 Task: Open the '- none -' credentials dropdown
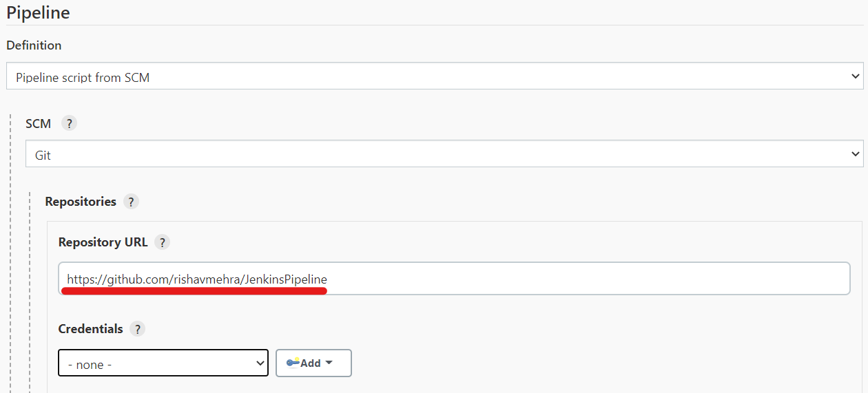point(163,363)
